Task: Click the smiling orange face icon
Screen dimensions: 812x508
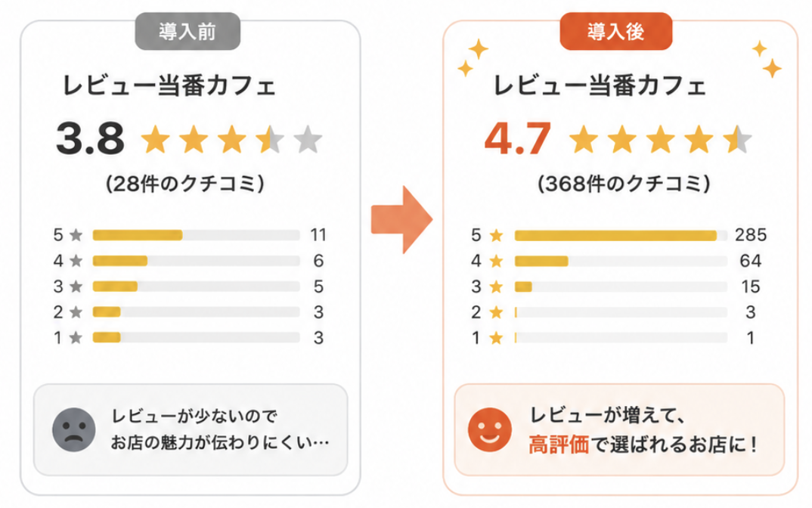Action: point(489,430)
